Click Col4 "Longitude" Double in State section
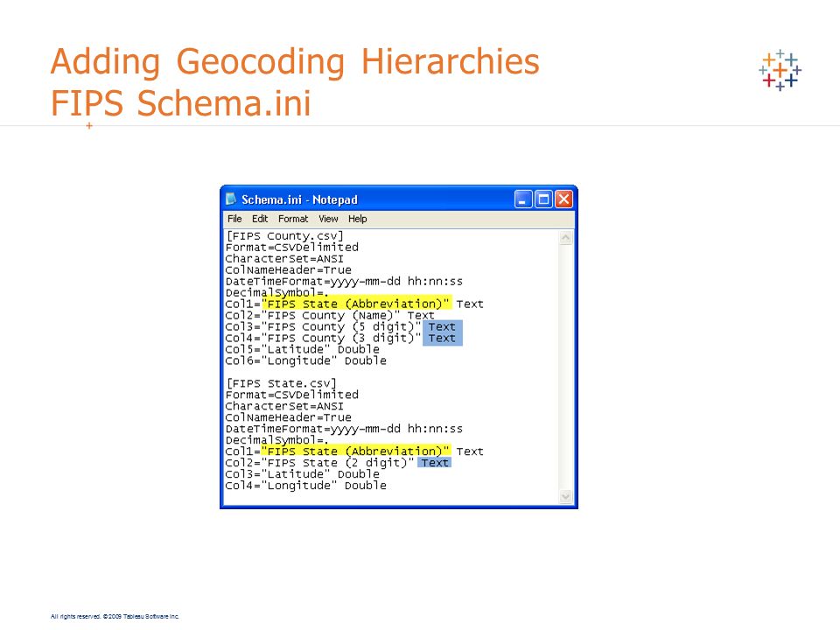840x630 pixels. [306, 486]
